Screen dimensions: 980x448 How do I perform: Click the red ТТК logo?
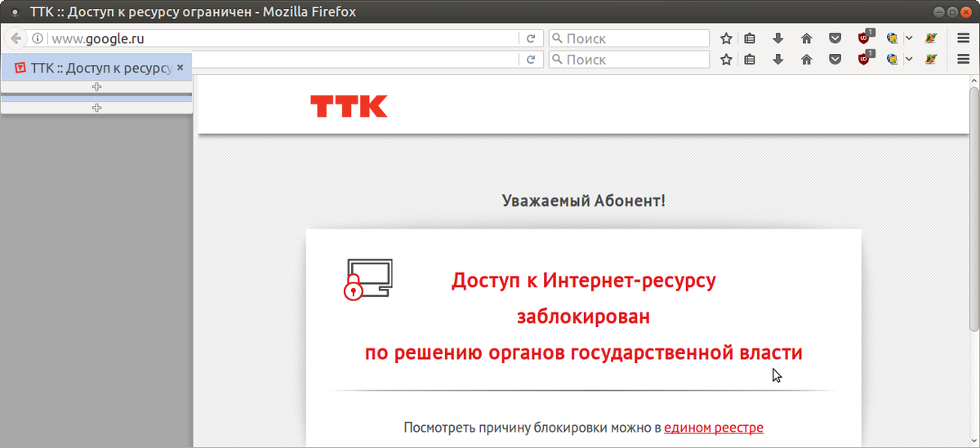point(349,106)
